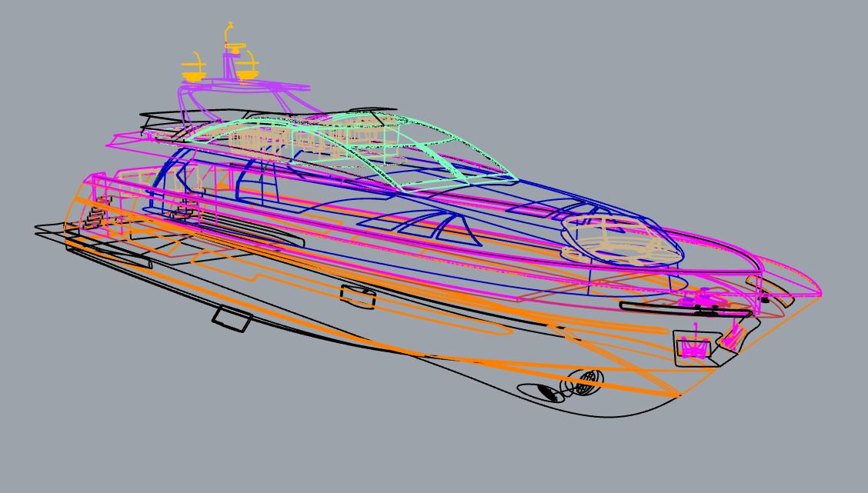The image size is (868, 493).
Task: Select the black rectangular fitting below the hull
Action: click(x=232, y=318)
